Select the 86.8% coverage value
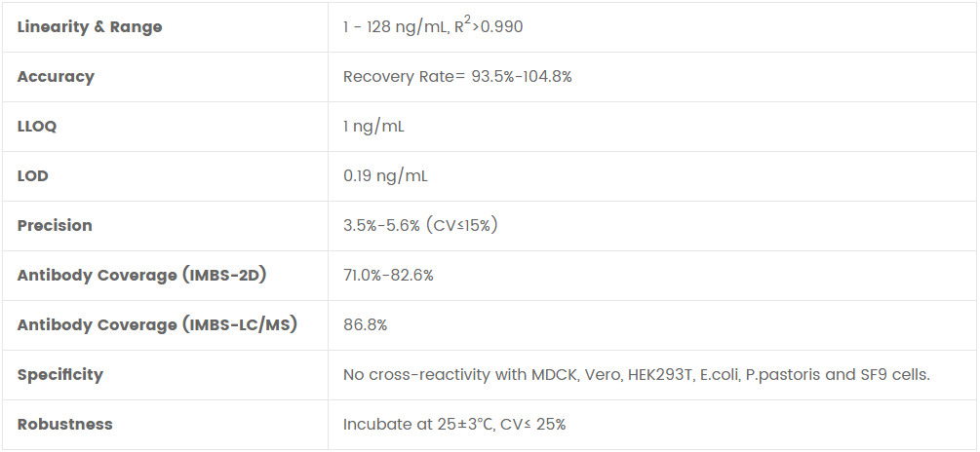This screenshot has width=980, height=452. (365, 325)
